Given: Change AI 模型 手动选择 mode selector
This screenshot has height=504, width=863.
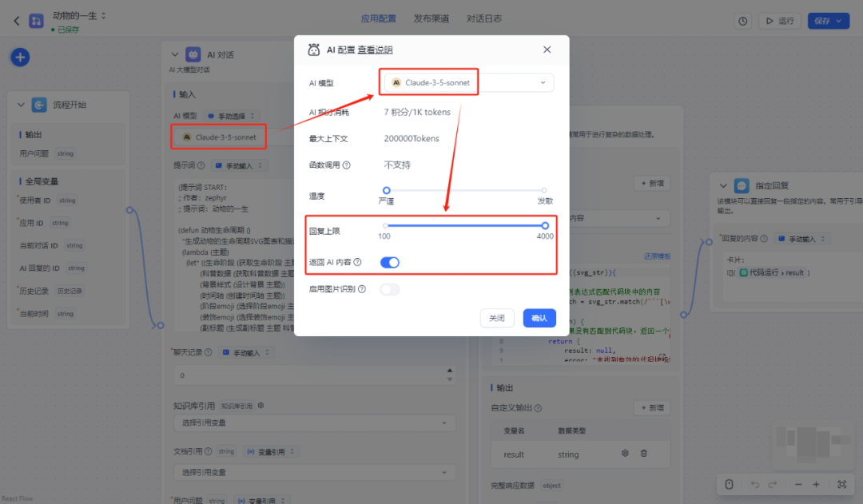Looking at the screenshot, I should coord(231,116).
